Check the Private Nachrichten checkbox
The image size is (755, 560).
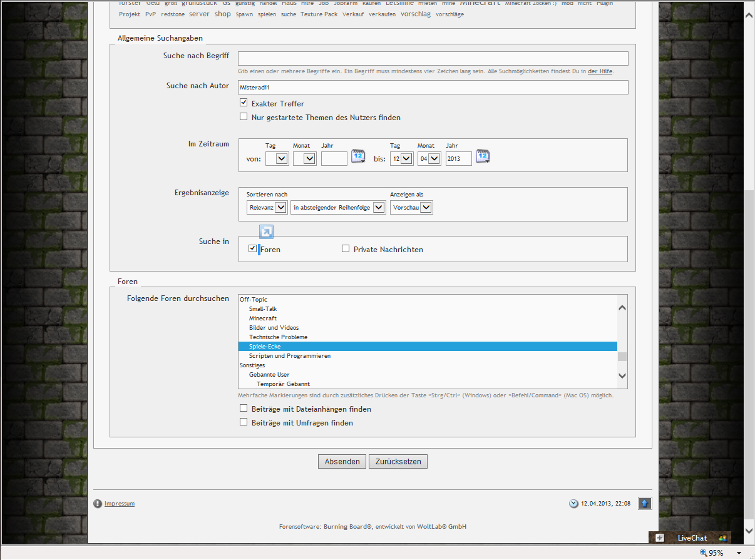346,249
